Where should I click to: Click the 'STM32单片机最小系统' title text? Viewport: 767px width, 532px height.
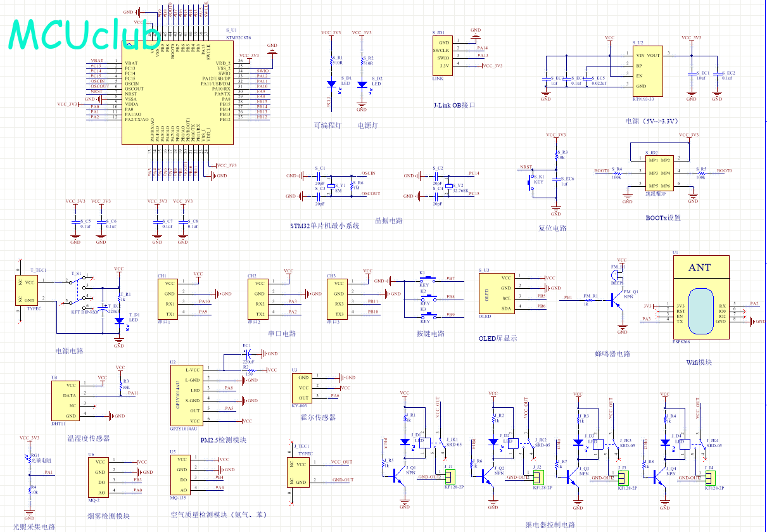coord(325,225)
